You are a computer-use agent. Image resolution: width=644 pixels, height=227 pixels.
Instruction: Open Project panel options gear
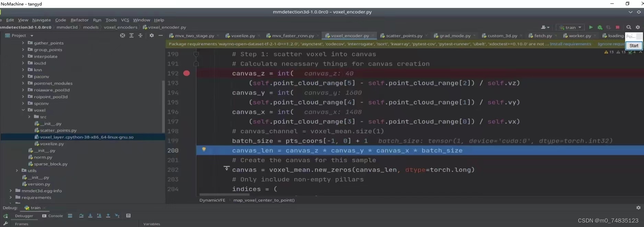point(151,35)
